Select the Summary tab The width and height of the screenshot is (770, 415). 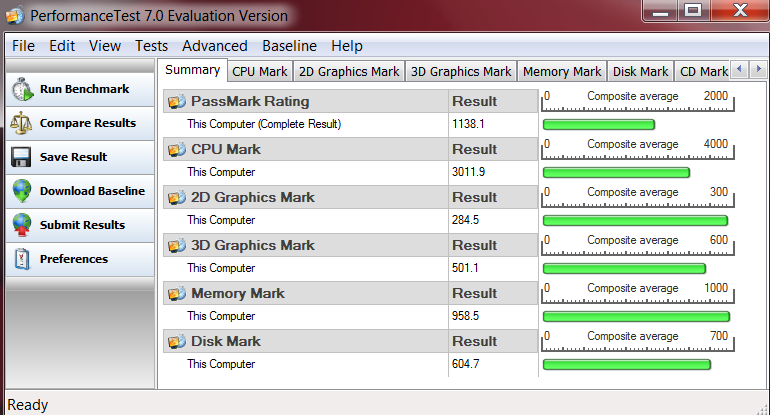point(192,70)
